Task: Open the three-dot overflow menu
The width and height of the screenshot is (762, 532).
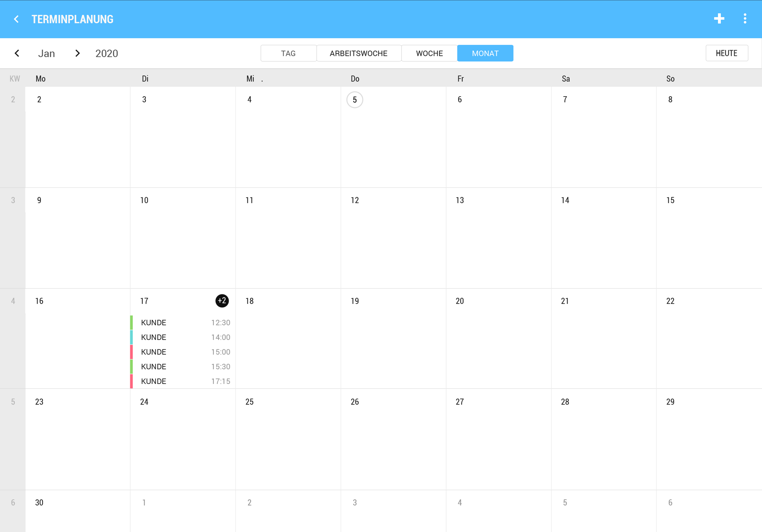Action: point(745,19)
